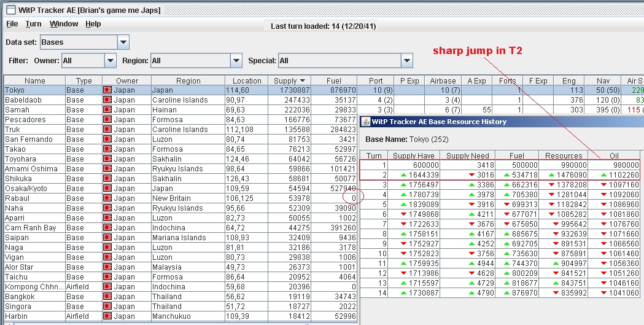644x325 pixels.
Task: Click Japan flag icon in Vigan row
Action: click(x=107, y=257)
